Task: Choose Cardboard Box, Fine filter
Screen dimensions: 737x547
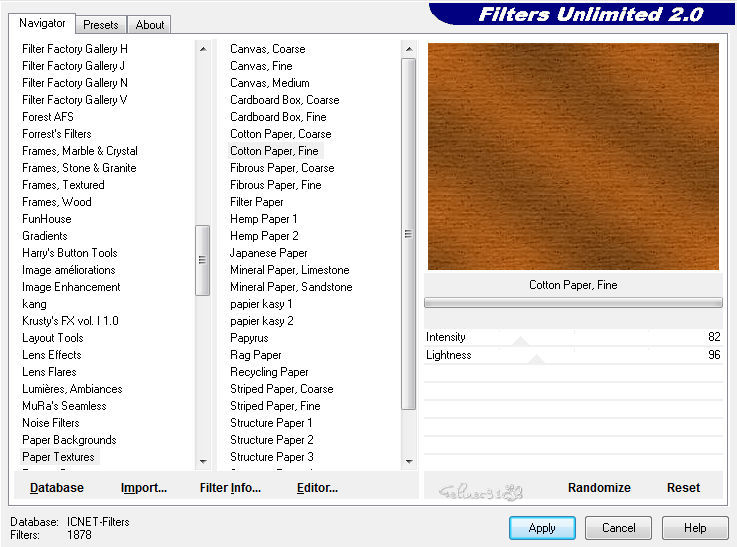Action: 278,117
